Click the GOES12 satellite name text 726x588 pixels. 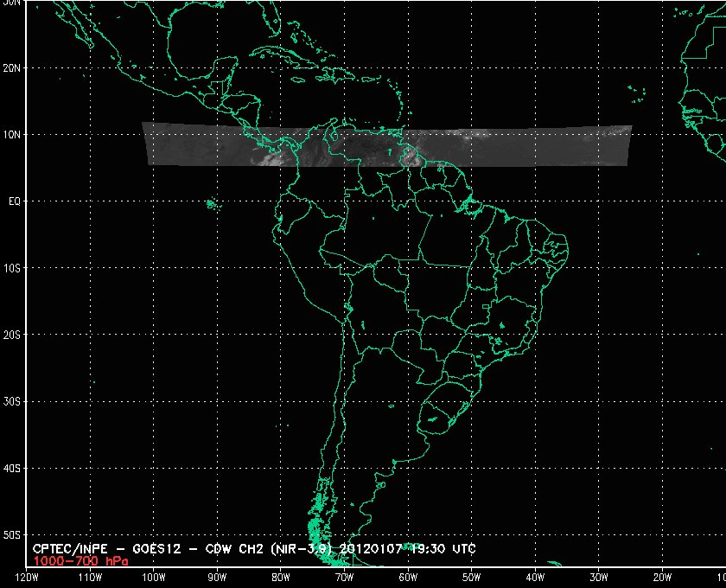156,549
